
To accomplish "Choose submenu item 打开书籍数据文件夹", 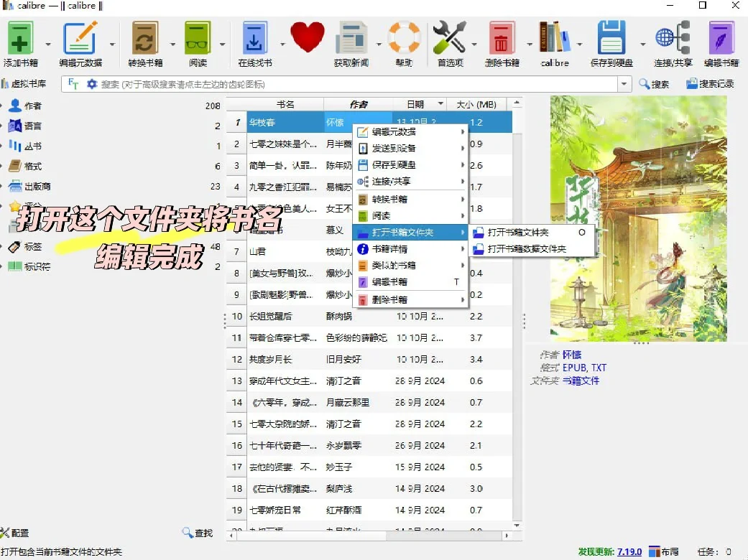I will [x=532, y=249].
